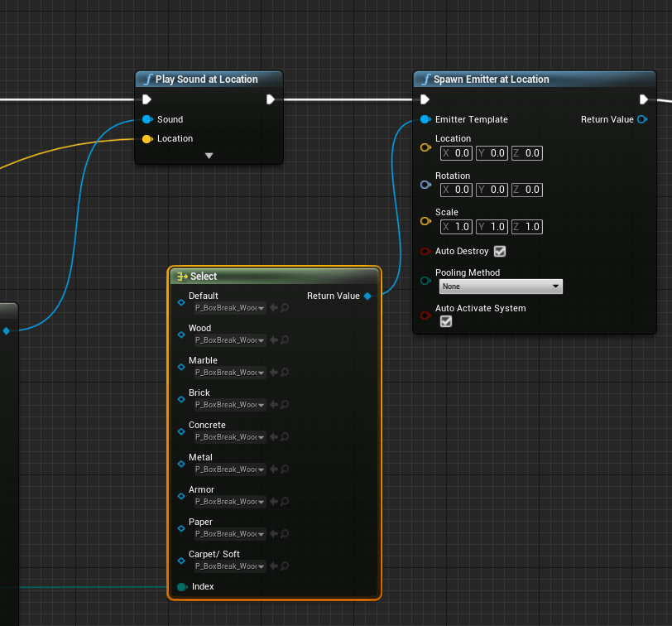This screenshot has height=626, width=672.
Task: Open the Brick asset dropdown
Action: (229, 404)
